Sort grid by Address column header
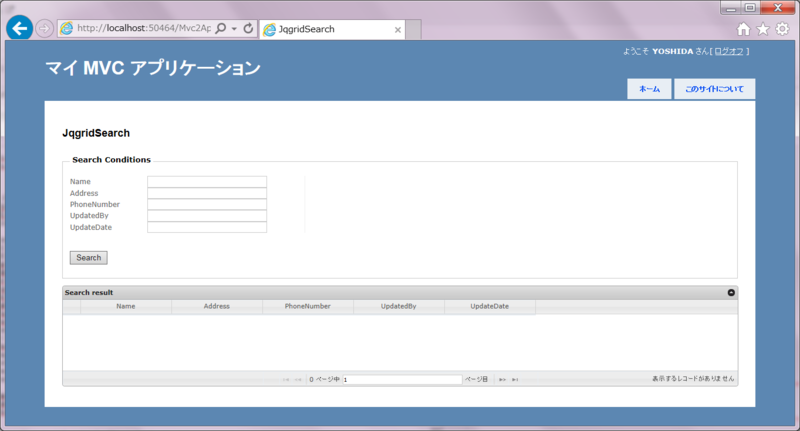Viewport: 800px width, 431px height. coord(217,306)
